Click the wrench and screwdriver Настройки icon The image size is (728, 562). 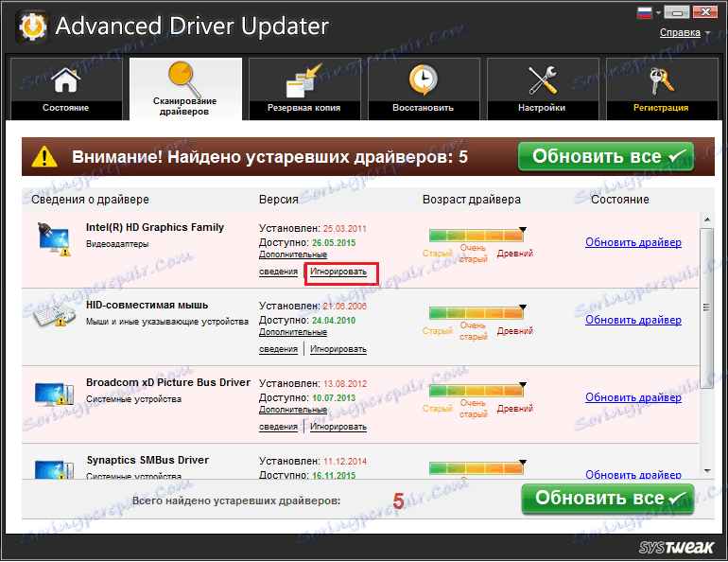(542, 80)
